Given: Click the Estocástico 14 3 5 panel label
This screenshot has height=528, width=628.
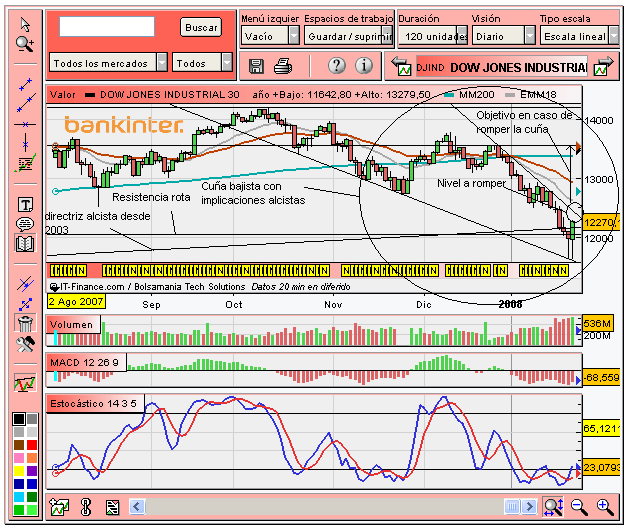Looking at the screenshot, I should [x=93, y=403].
